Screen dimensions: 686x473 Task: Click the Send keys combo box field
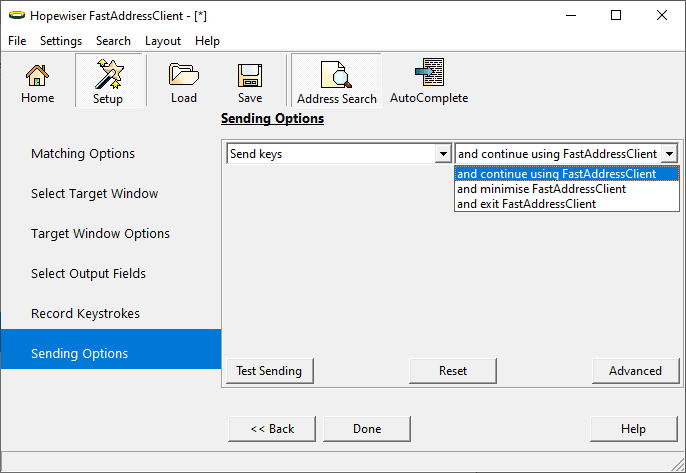(x=339, y=154)
